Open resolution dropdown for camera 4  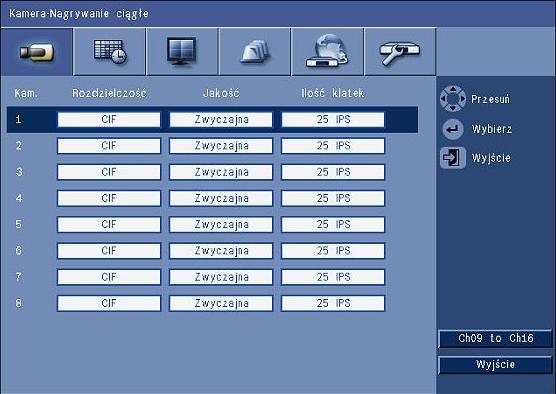[x=109, y=198]
